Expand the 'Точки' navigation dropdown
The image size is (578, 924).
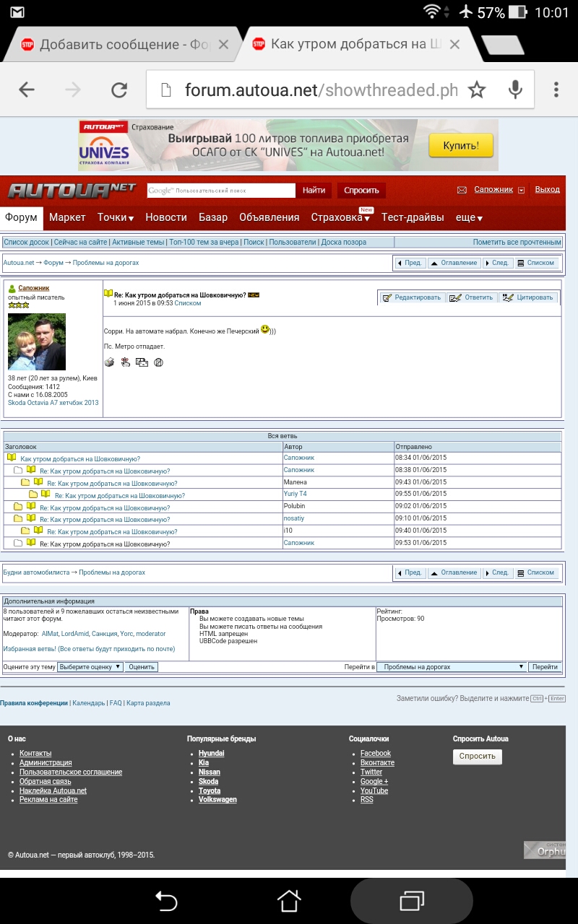point(116,217)
